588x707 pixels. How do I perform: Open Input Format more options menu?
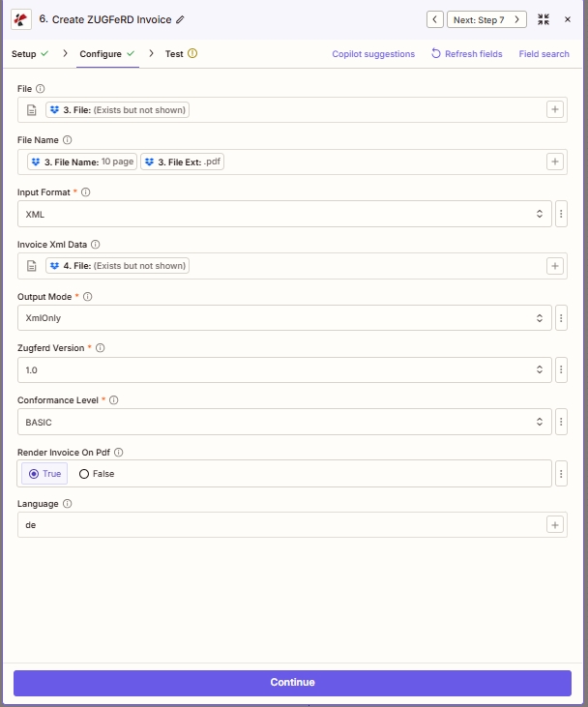point(561,214)
